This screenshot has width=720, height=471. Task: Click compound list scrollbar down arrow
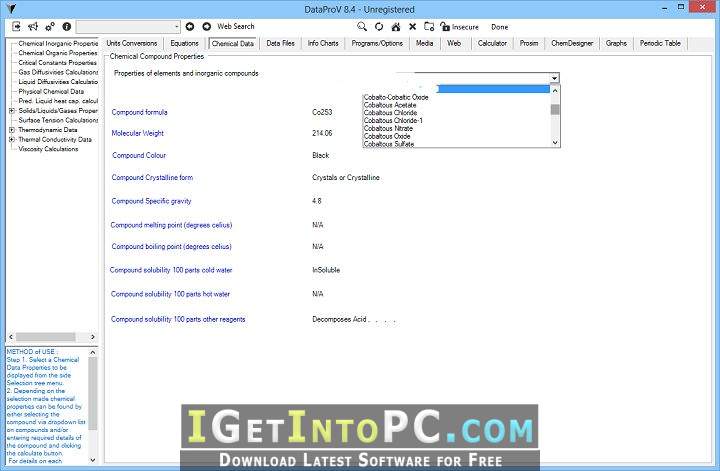555,142
